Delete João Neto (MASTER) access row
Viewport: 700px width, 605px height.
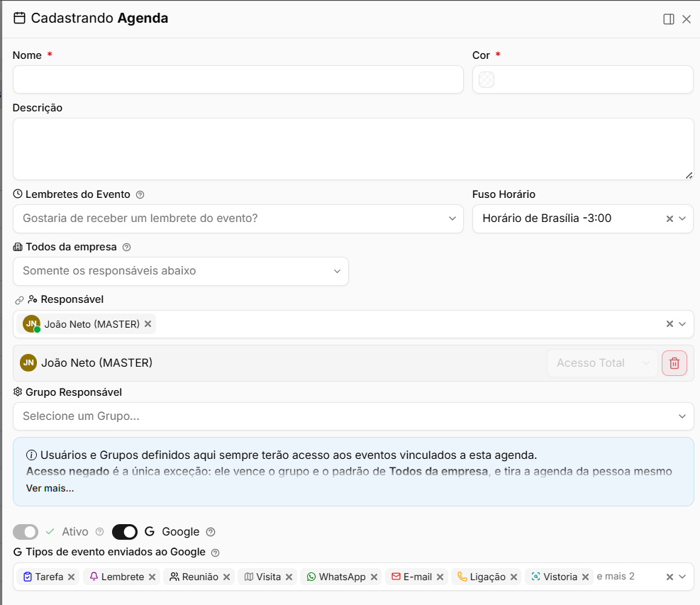(x=674, y=363)
